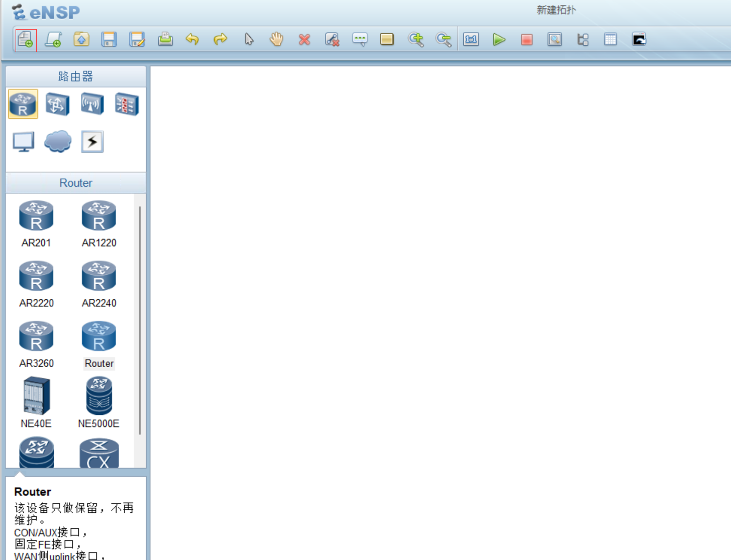Select the connection cable category
The width and height of the screenshot is (731, 560).
click(x=92, y=142)
